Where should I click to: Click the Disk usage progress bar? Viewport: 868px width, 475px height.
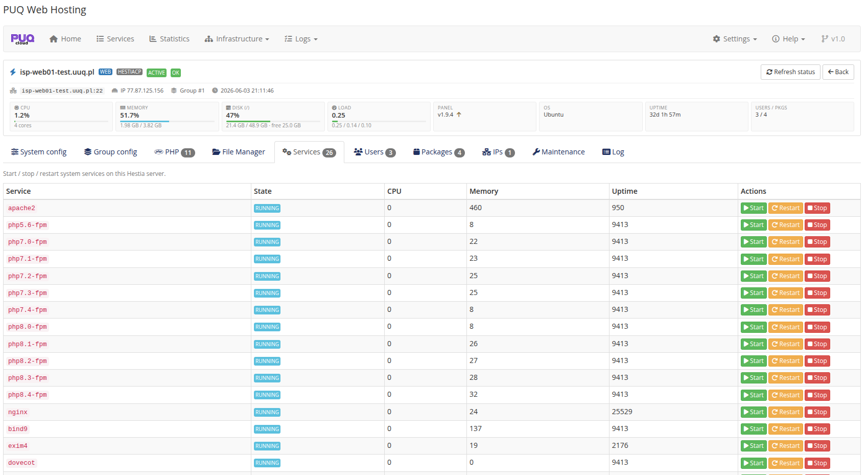pos(273,121)
